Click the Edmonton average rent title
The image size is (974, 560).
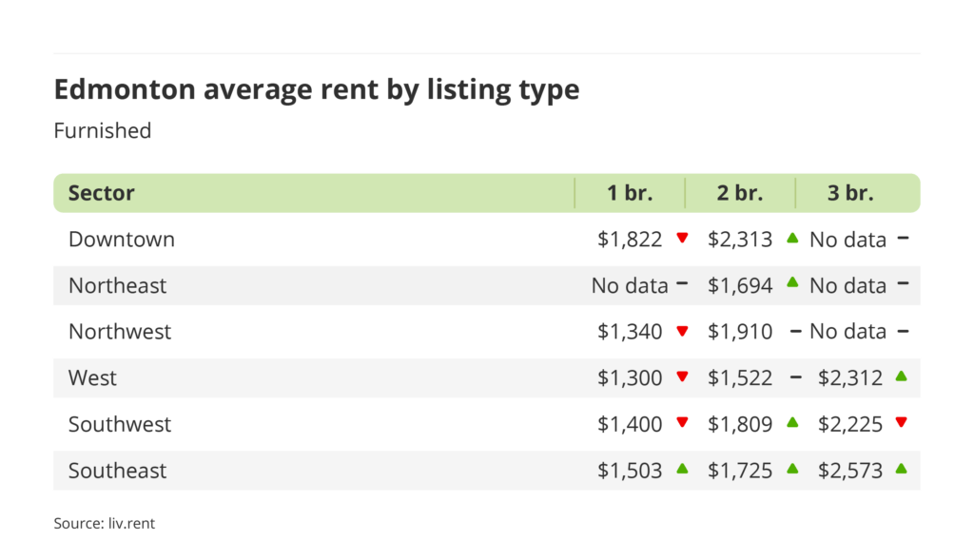(x=317, y=89)
